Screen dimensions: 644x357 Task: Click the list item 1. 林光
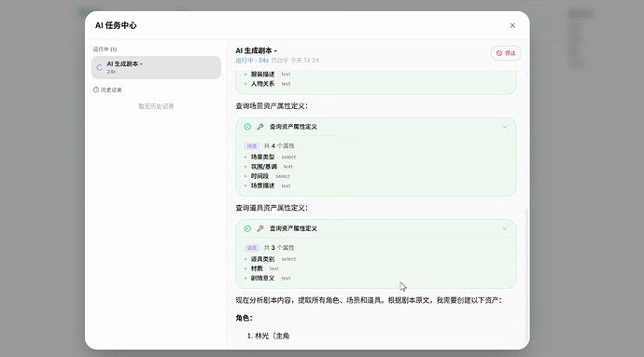coord(268,336)
